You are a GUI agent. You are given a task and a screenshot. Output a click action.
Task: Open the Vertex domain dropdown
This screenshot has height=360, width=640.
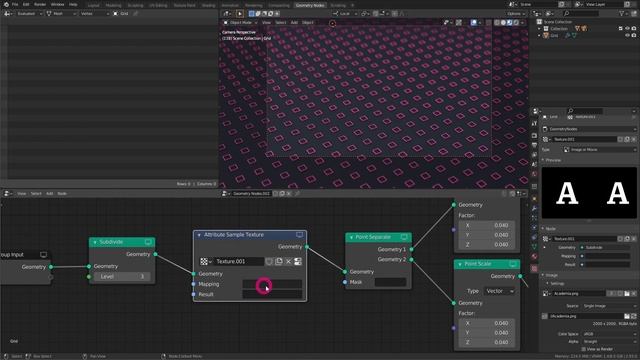point(95,13)
